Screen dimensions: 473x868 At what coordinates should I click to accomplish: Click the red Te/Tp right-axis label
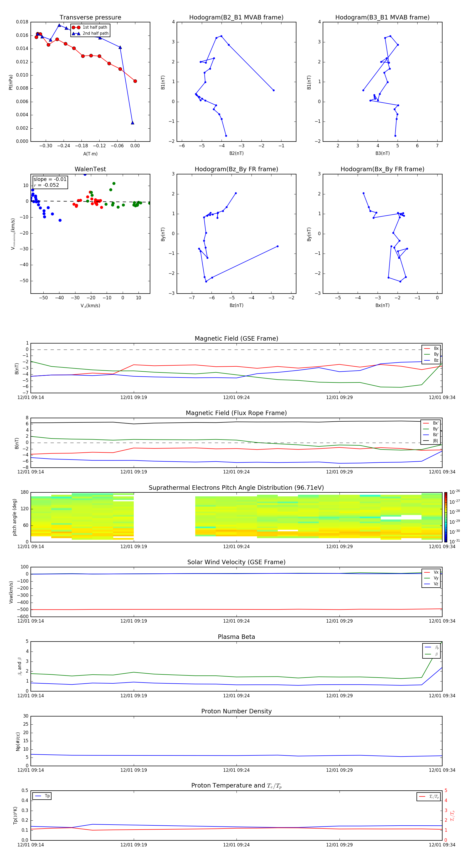(452, 815)
